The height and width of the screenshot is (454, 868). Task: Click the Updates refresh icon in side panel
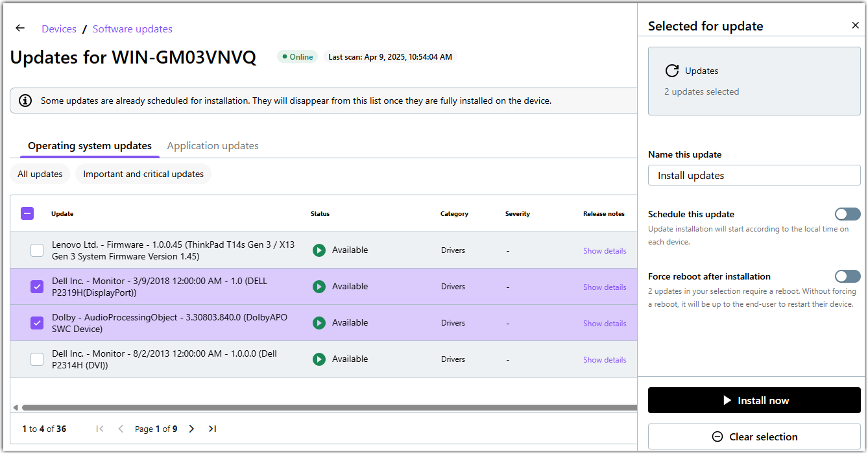[672, 71]
